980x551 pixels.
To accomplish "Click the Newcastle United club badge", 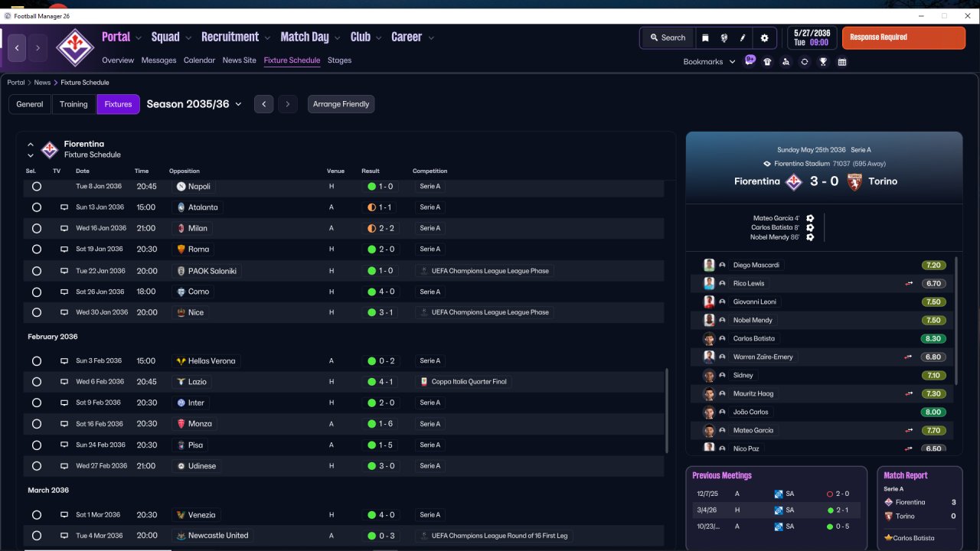I will coord(181,536).
